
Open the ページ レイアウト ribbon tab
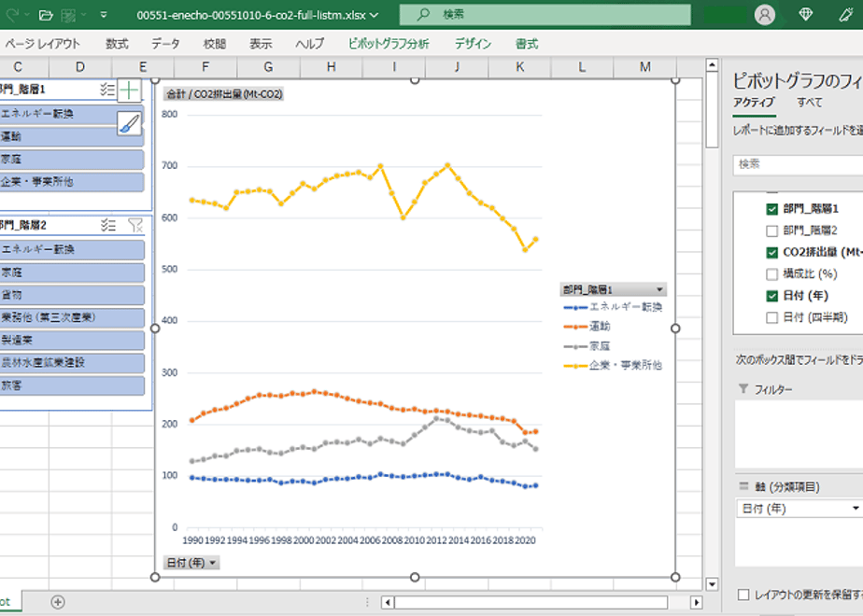pos(42,44)
